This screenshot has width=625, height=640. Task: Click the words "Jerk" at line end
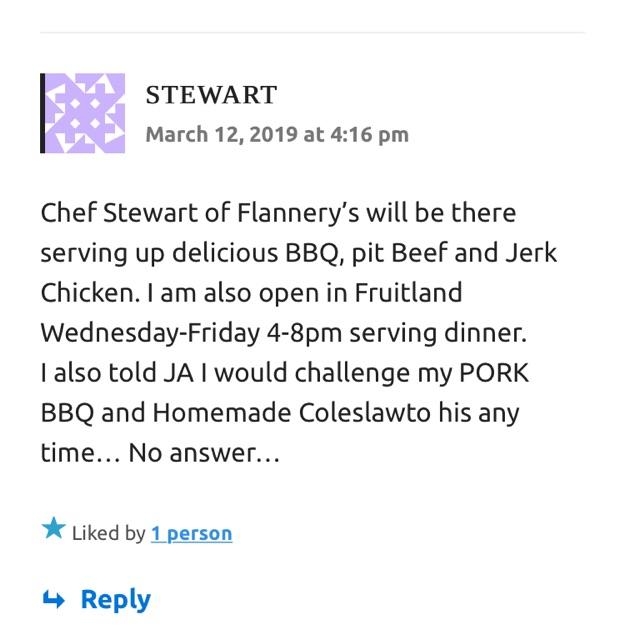pyautogui.click(x=531, y=253)
